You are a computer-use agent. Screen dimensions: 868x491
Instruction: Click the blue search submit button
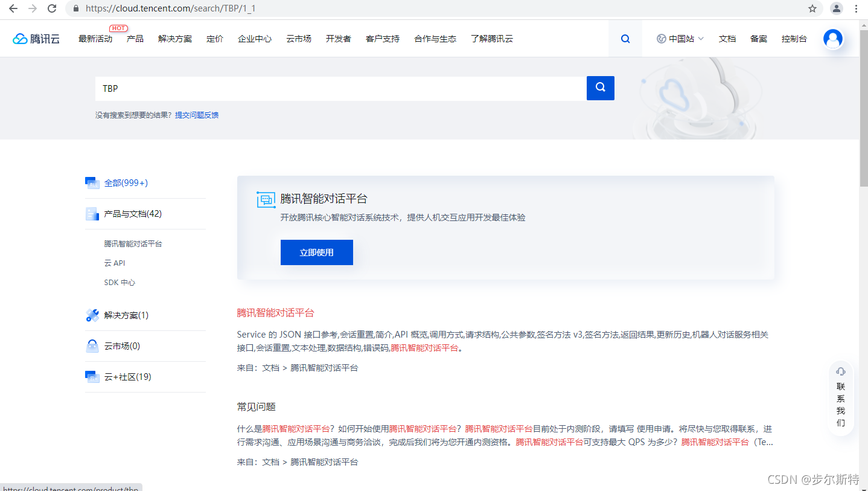coord(601,88)
